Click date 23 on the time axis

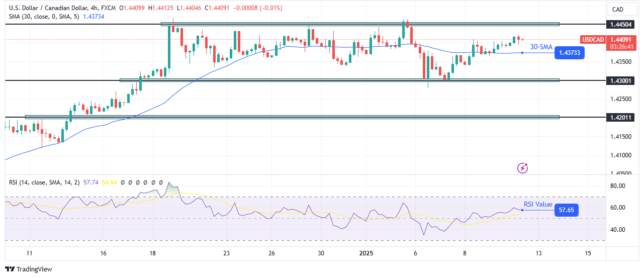(227, 254)
